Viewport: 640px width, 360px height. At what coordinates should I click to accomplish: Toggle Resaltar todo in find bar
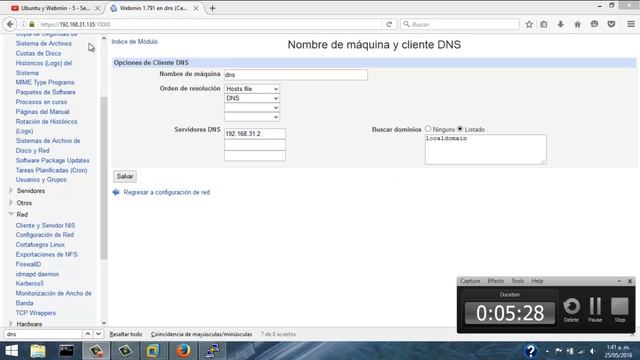tap(126, 334)
